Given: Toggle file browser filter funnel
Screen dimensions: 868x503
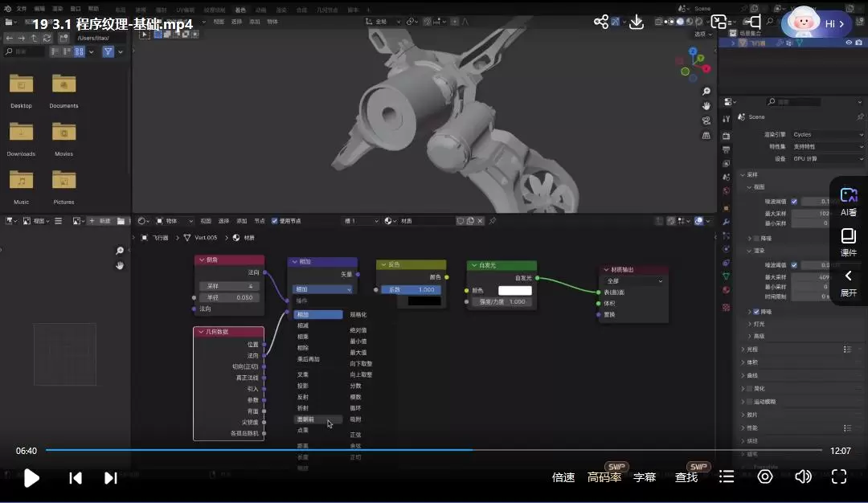Looking at the screenshot, I should point(108,51).
